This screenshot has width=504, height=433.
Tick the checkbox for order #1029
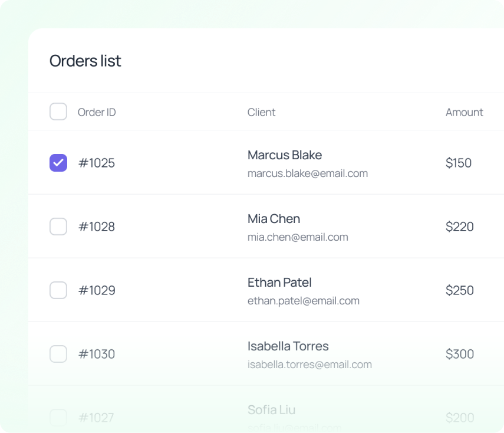(58, 290)
